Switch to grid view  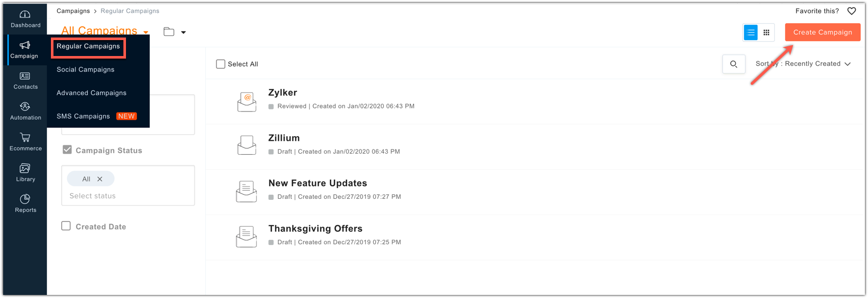[x=766, y=32]
